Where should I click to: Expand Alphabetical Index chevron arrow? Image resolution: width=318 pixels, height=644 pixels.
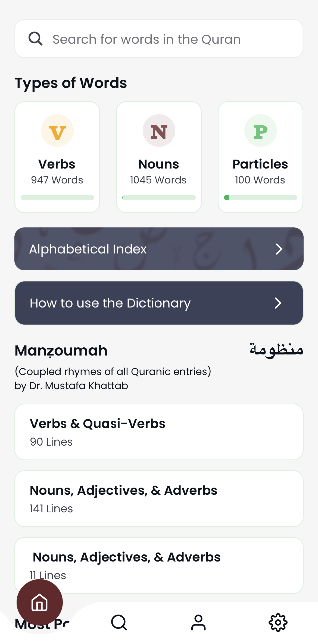[279, 249]
